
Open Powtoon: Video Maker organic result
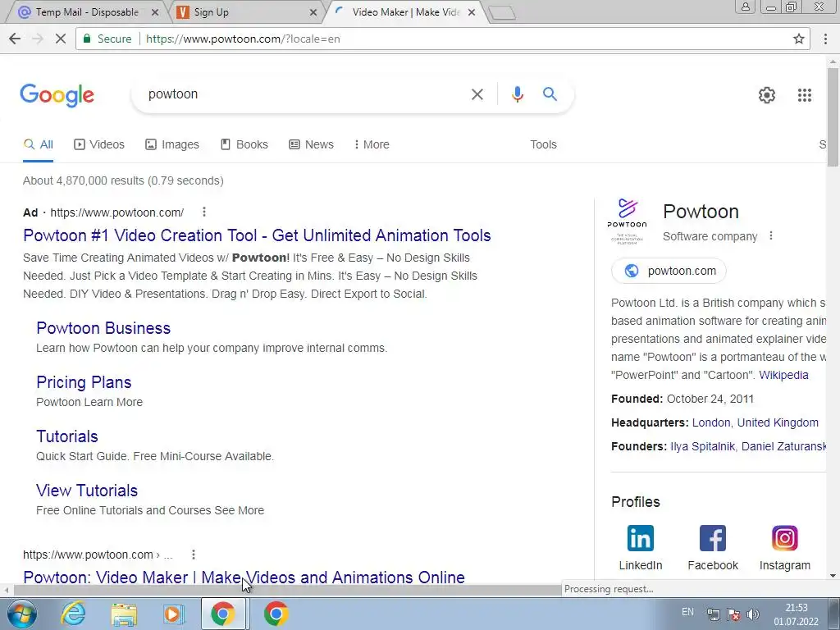point(244,577)
